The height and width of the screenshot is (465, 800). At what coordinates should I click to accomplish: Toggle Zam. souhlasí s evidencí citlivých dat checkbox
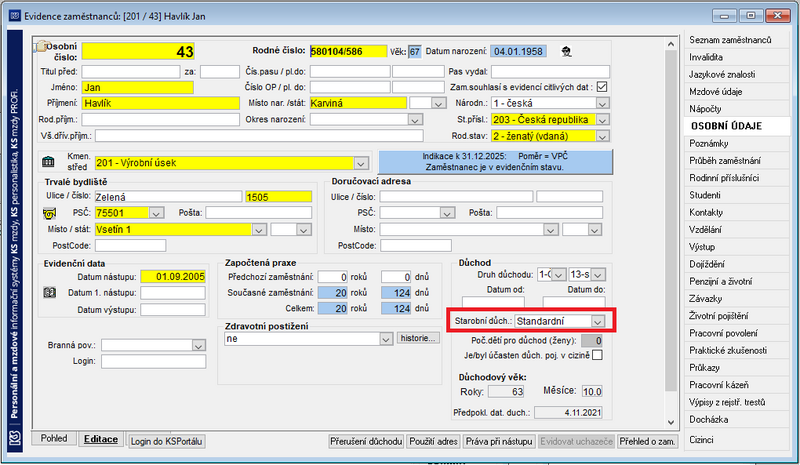pyautogui.click(x=602, y=87)
